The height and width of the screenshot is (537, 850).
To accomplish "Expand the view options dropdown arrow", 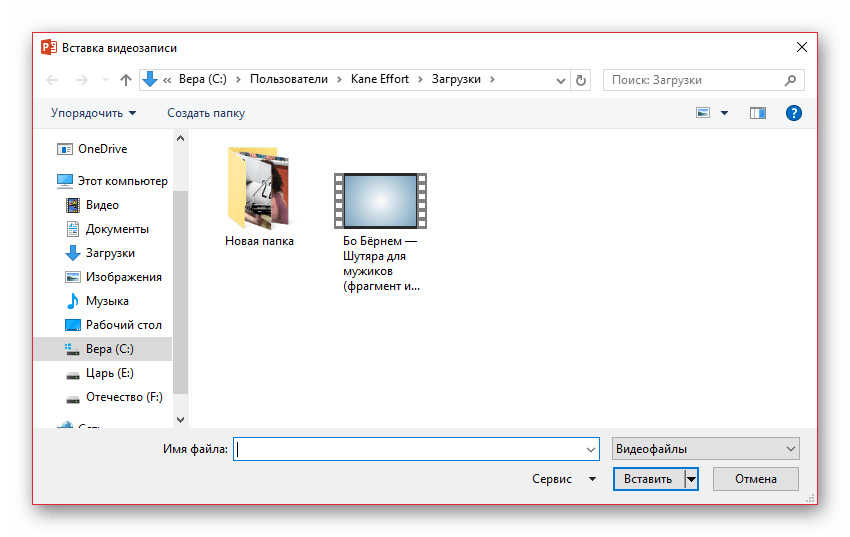I will pyautogui.click(x=725, y=114).
